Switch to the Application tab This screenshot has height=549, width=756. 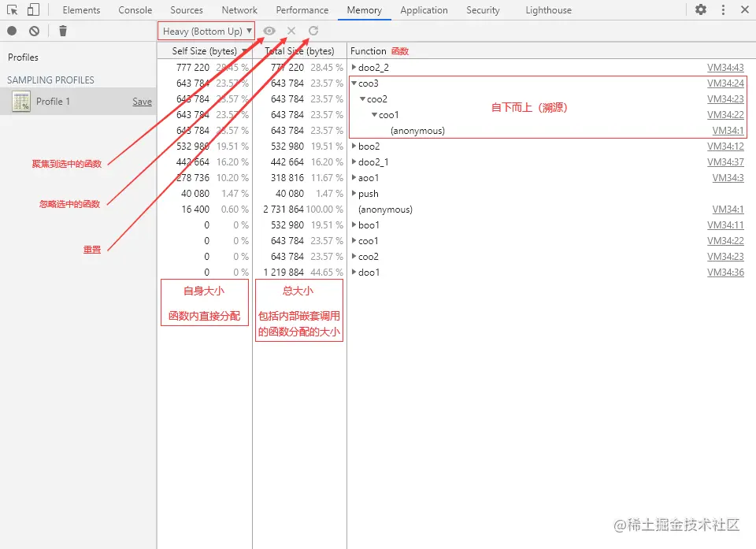point(424,10)
